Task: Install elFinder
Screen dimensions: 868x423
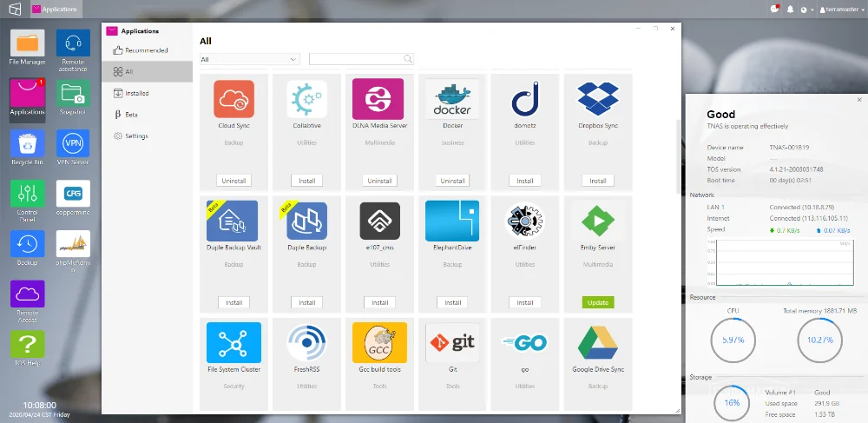Action: pos(525,302)
